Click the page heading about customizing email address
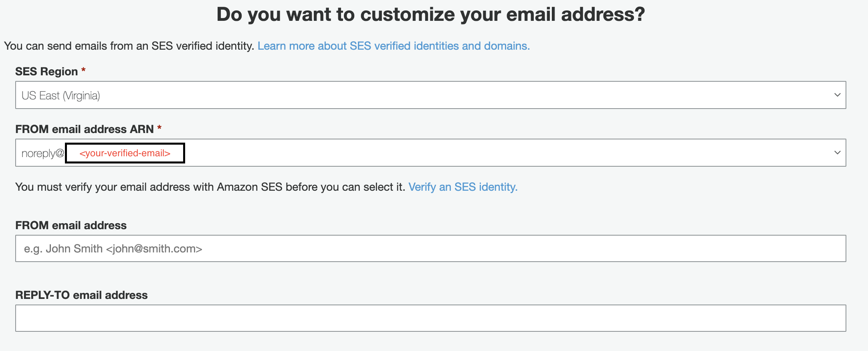 click(x=431, y=14)
